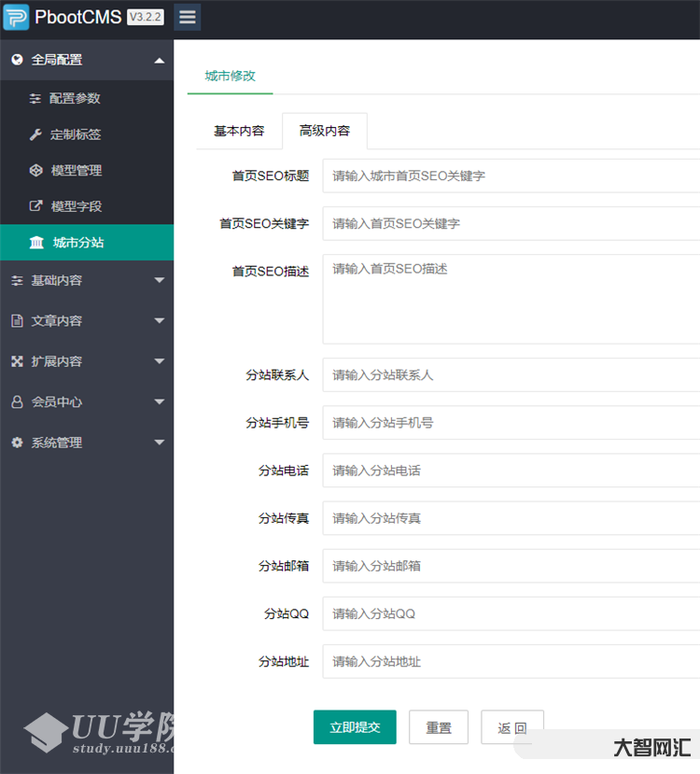Click the cube icon for 模型管理
The height and width of the screenshot is (774, 700).
pyautogui.click(x=35, y=170)
